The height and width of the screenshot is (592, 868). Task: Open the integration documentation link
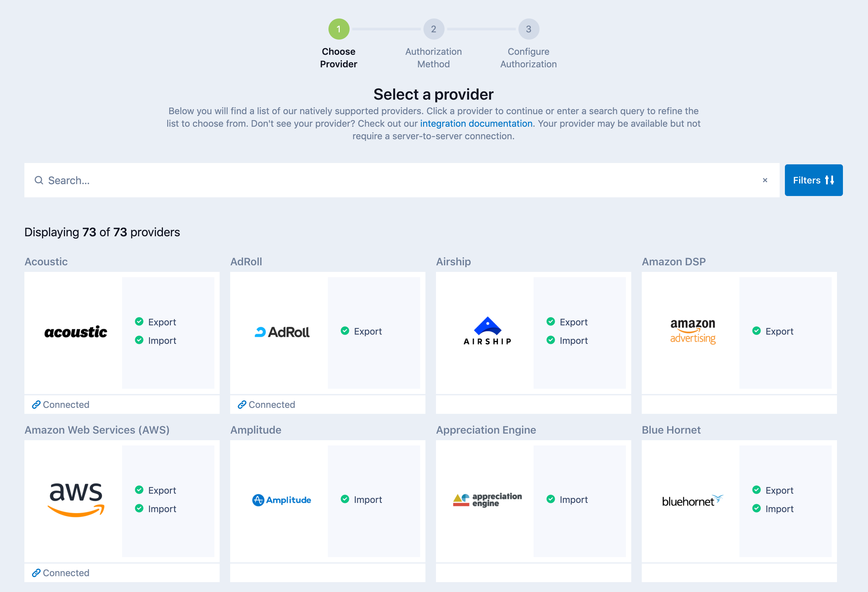pos(476,124)
